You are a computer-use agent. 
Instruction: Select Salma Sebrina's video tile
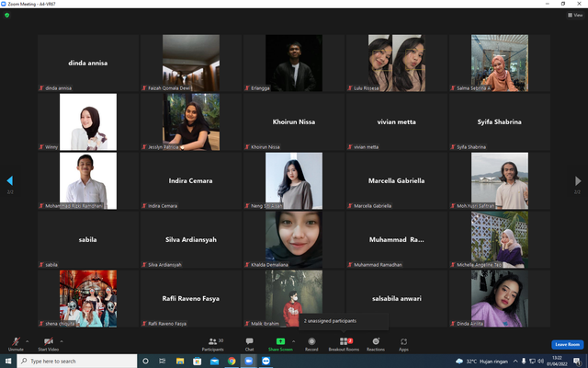tap(500, 63)
